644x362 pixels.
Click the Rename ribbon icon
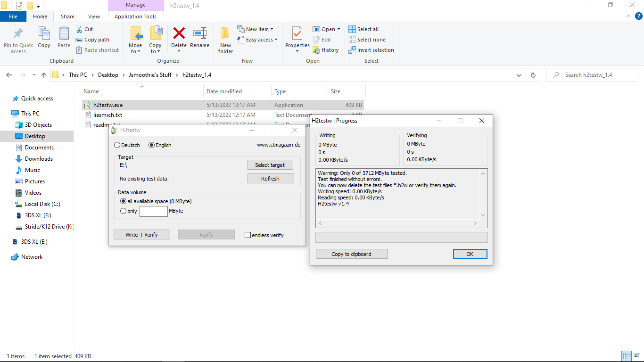click(200, 33)
